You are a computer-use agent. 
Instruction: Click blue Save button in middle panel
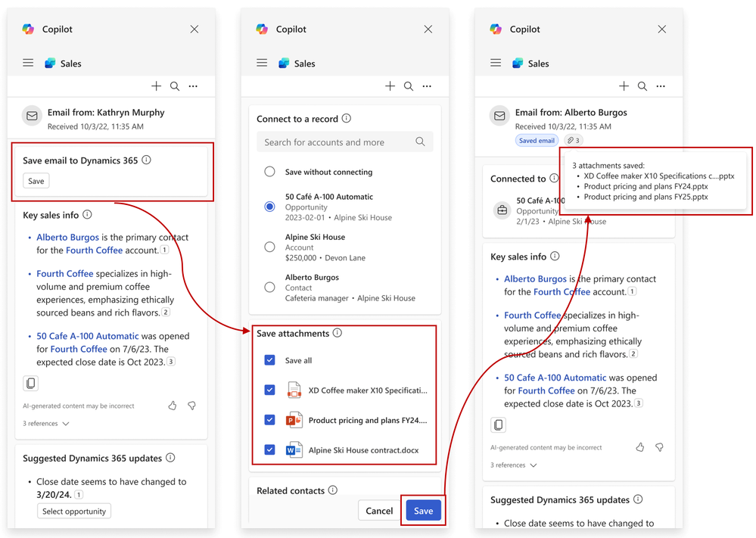[x=423, y=511]
